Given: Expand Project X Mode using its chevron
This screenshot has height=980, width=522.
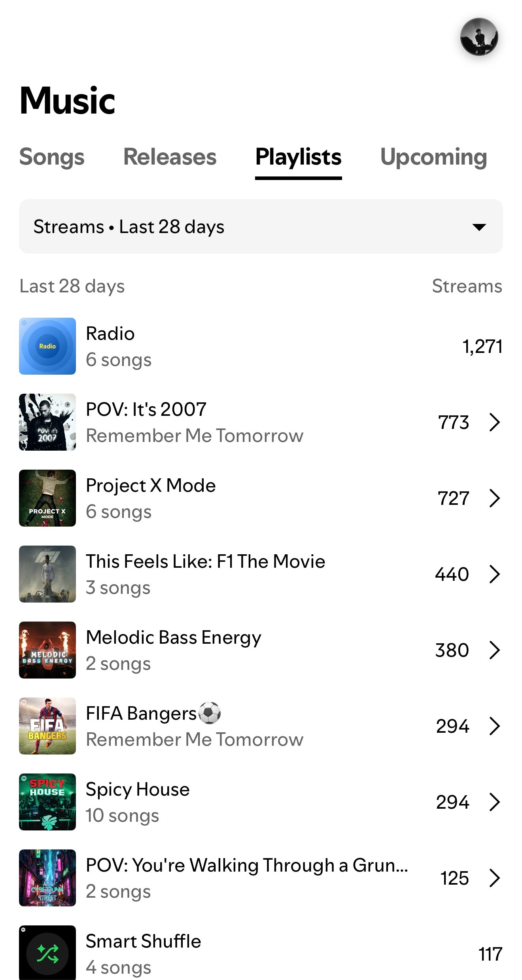Looking at the screenshot, I should (x=494, y=498).
